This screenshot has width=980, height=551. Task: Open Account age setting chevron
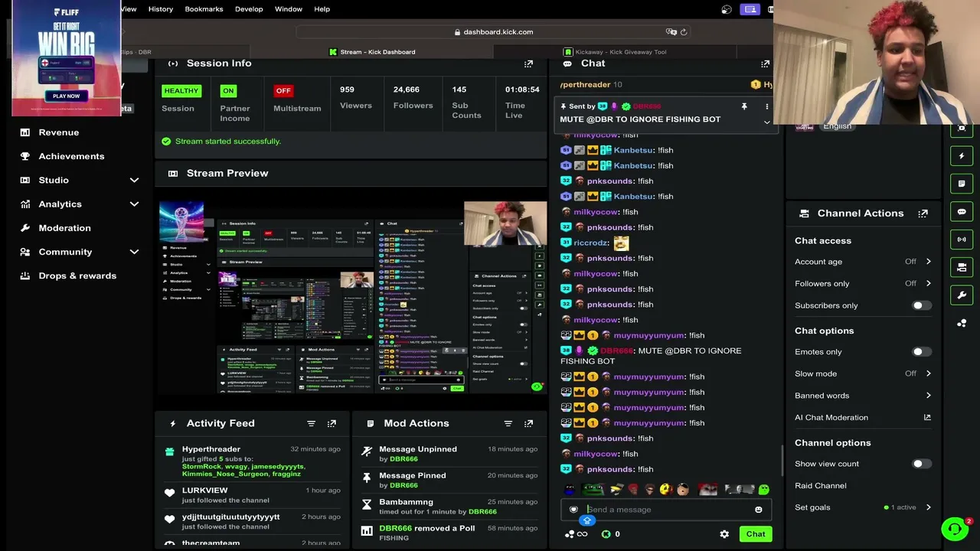[x=928, y=262]
